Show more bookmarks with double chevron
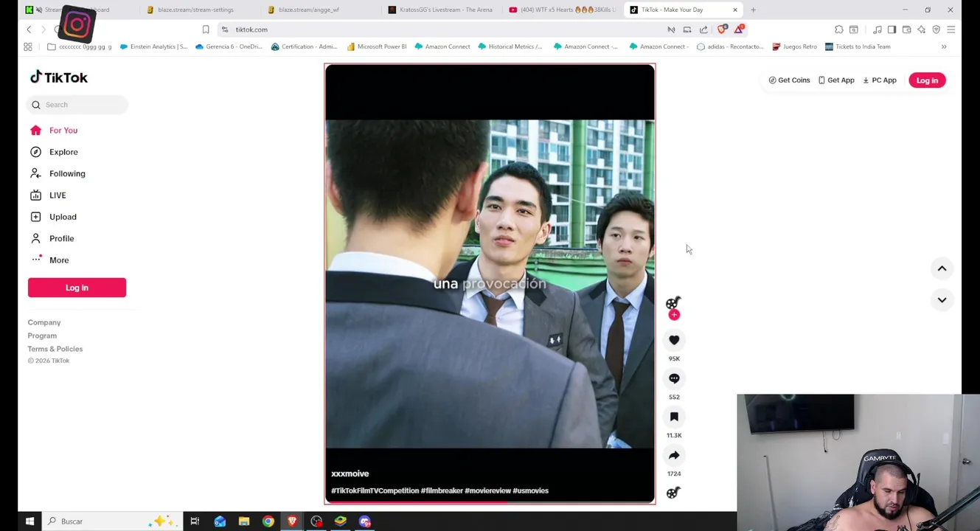 point(944,46)
